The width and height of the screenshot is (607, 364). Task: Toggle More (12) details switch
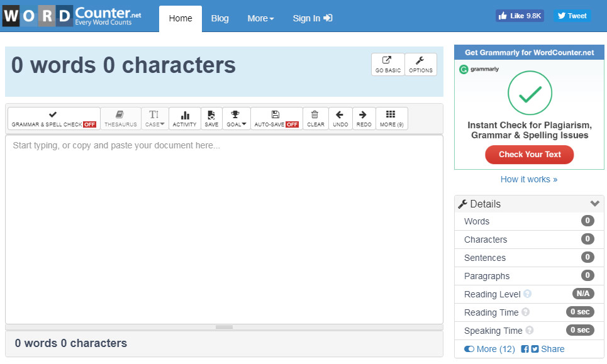coord(469,349)
